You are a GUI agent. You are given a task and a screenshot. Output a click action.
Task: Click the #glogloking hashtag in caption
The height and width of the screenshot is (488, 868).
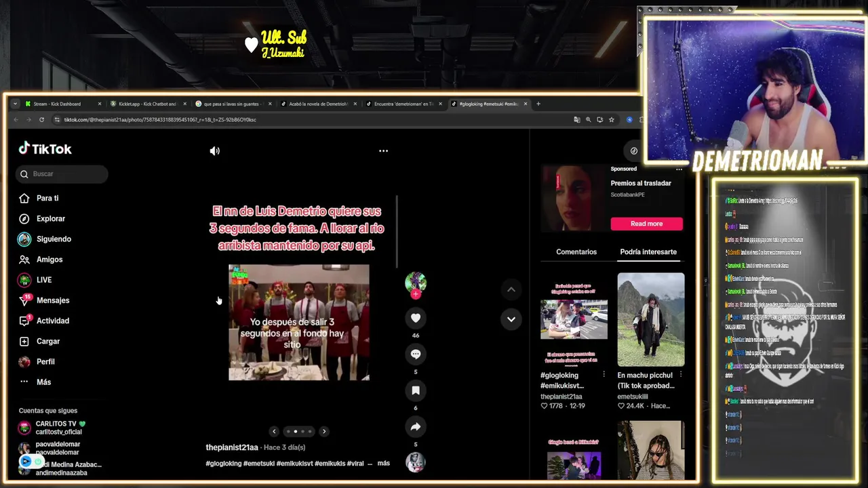coord(223,464)
